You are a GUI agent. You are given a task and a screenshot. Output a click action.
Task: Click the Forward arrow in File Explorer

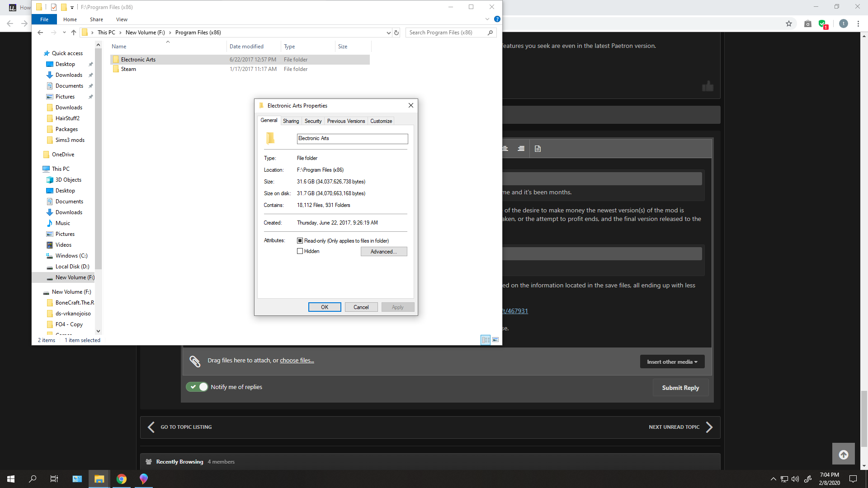pos(53,33)
